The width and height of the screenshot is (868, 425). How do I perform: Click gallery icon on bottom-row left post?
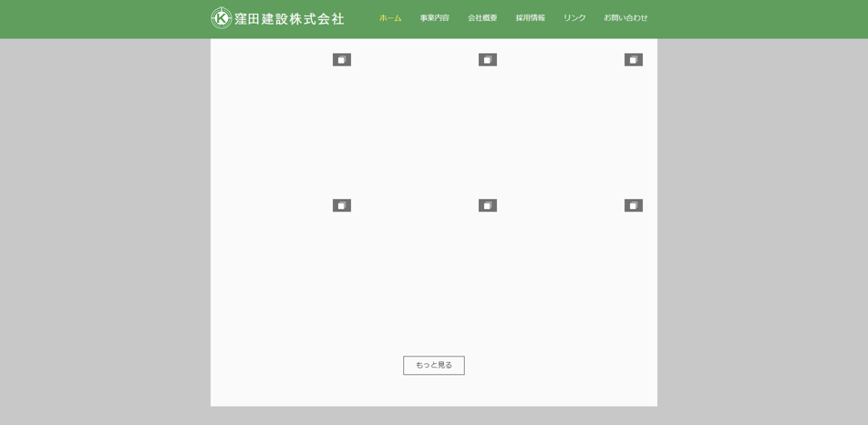(342, 206)
